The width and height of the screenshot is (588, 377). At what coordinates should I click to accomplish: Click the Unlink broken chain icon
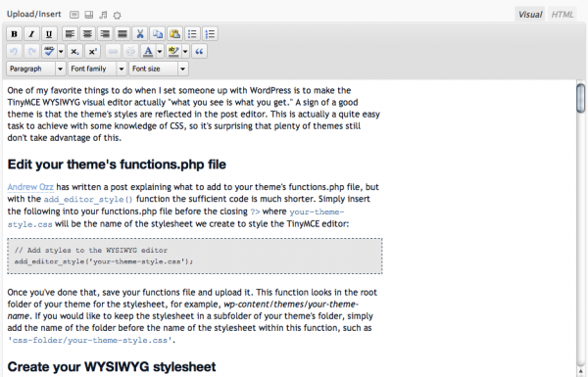pos(130,51)
